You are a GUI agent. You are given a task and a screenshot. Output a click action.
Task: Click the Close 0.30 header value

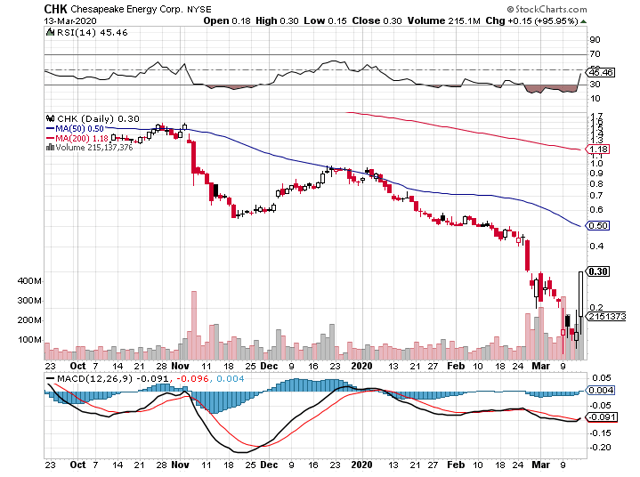(377, 21)
